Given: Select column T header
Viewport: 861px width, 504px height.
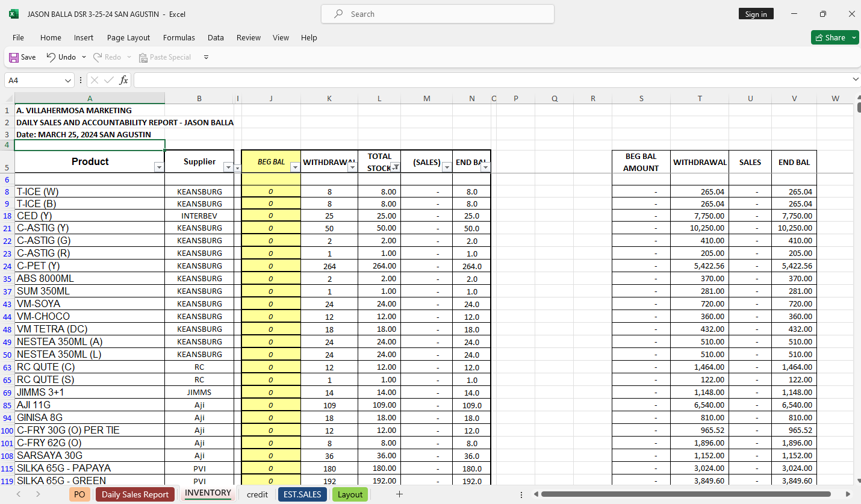Looking at the screenshot, I should [x=700, y=98].
